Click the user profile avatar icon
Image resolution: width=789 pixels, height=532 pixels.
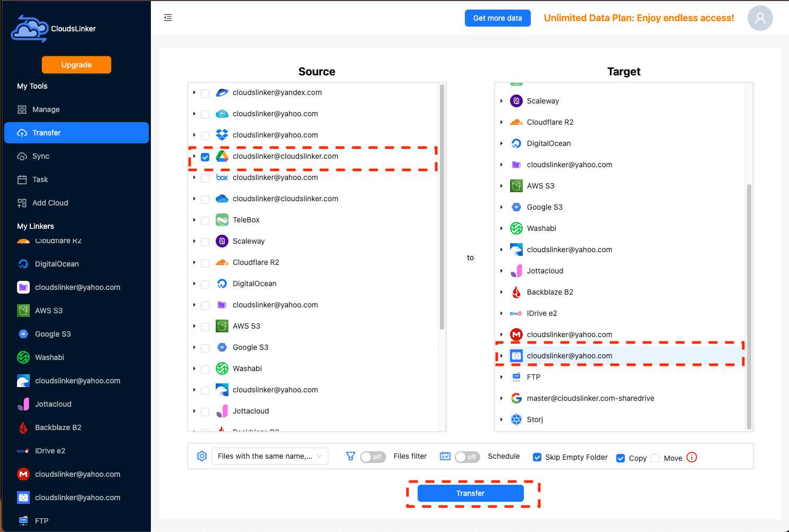coord(760,18)
